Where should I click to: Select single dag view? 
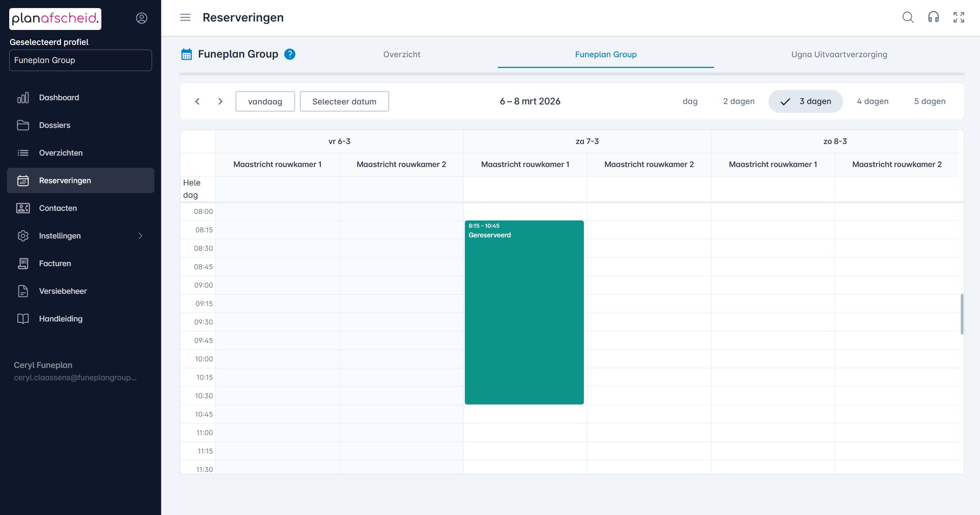(690, 101)
